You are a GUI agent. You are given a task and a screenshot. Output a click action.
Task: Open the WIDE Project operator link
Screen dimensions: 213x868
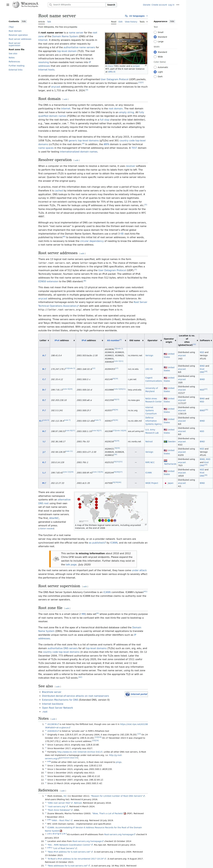152,483
